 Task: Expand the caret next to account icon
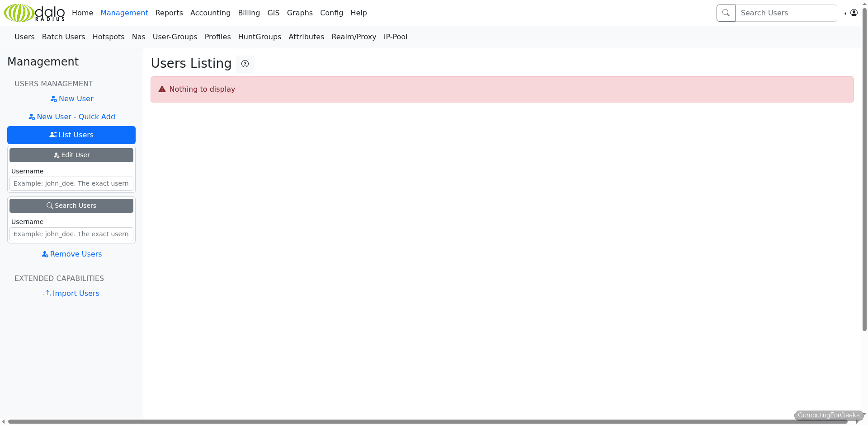click(845, 14)
